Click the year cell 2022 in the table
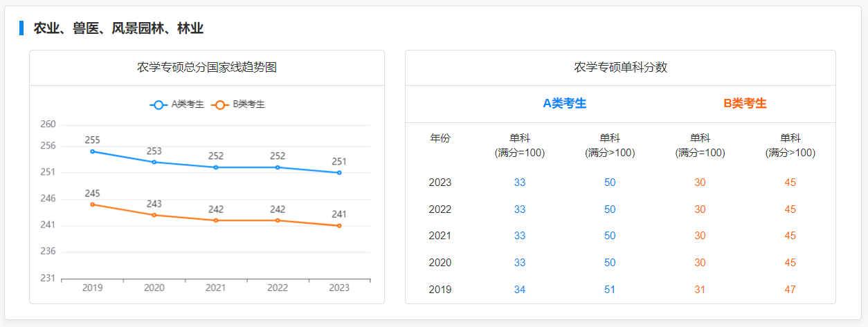868x327 pixels. pyautogui.click(x=440, y=209)
